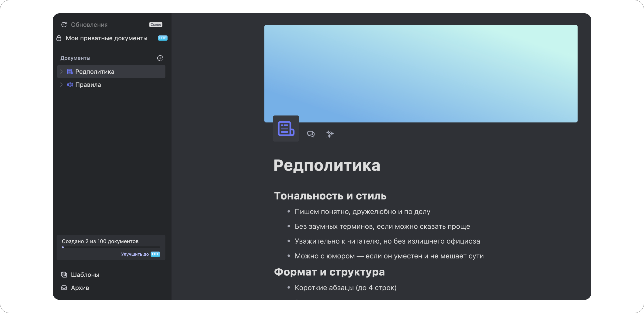Click the sparkles AI icon
The width and height of the screenshot is (644, 313).
(x=330, y=134)
